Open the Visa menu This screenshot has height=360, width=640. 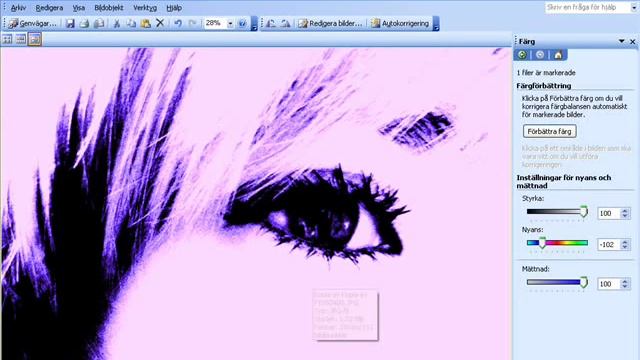(x=79, y=8)
